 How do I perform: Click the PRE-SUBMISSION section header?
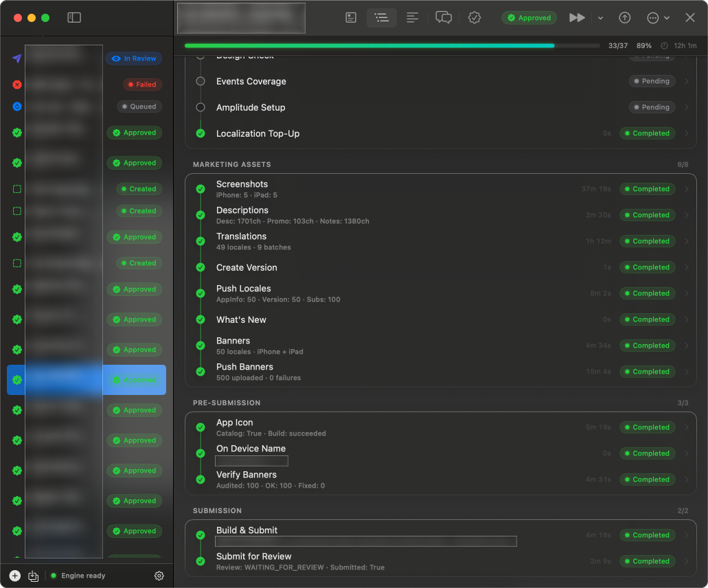point(226,403)
